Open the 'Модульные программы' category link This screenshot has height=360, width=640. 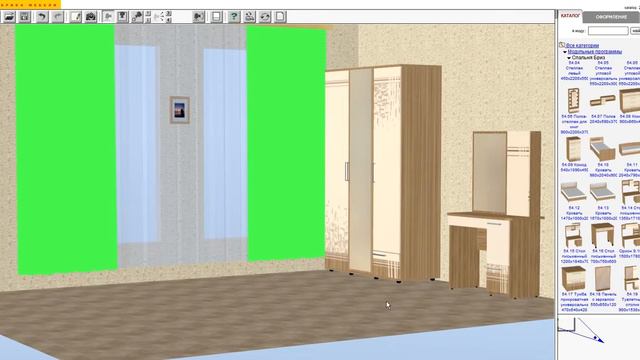pyautogui.click(x=595, y=52)
